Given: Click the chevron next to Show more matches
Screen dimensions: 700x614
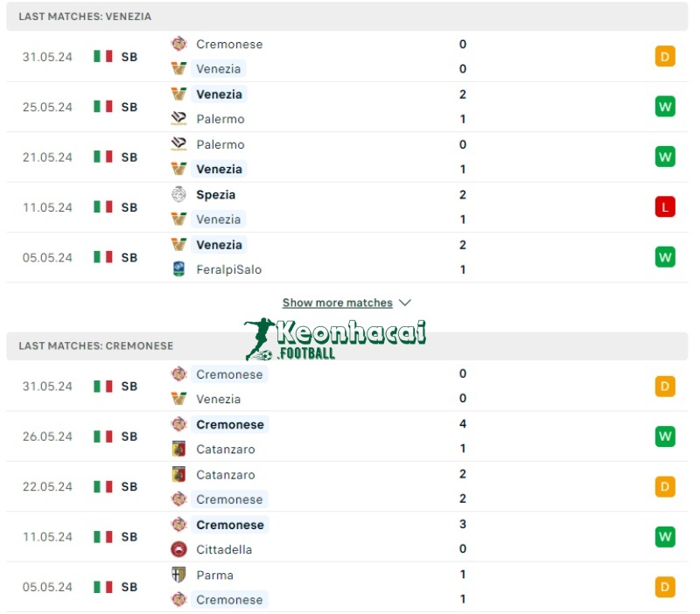Looking at the screenshot, I should (405, 302).
